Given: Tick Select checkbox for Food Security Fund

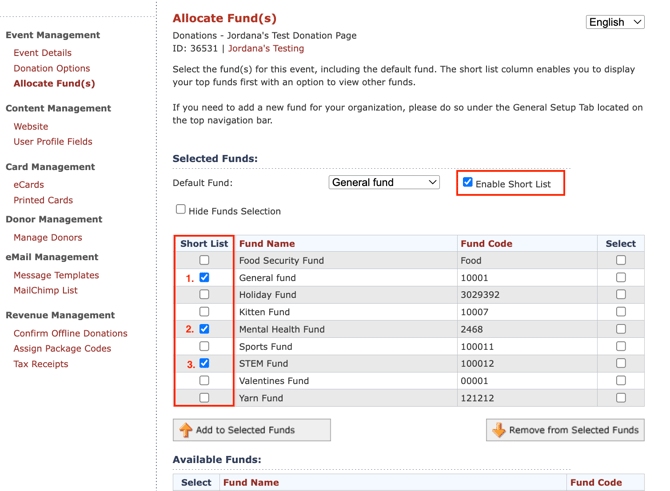Looking at the screenshot, I should point(621,260).
